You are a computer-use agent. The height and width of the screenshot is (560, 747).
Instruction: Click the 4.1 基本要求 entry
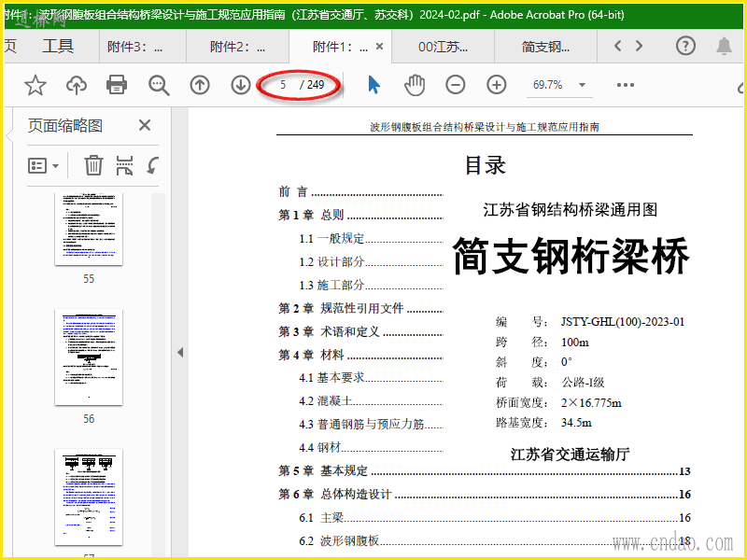point(371,378)
